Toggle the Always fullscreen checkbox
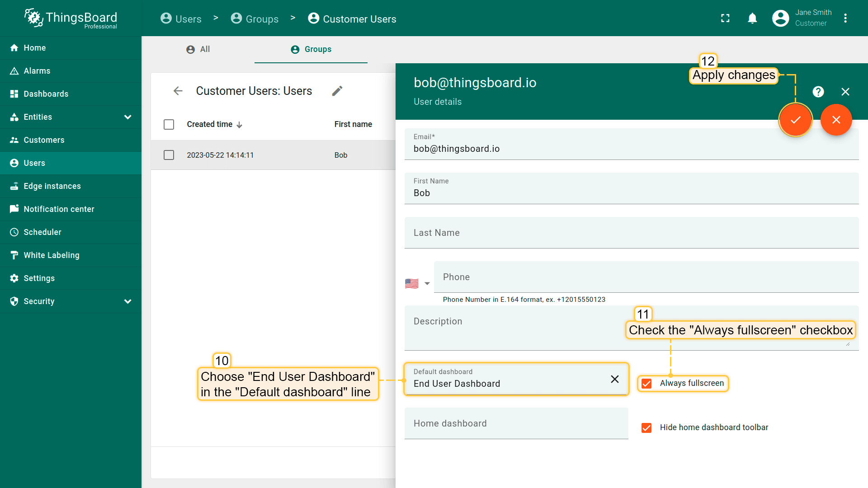The image size is (868, 488). pyautogui.click(x=647, y=384)
